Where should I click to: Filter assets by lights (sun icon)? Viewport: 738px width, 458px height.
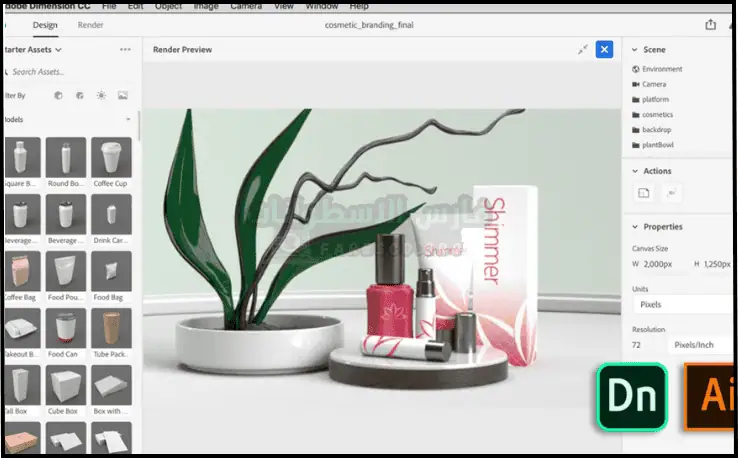tap(101, 95)
